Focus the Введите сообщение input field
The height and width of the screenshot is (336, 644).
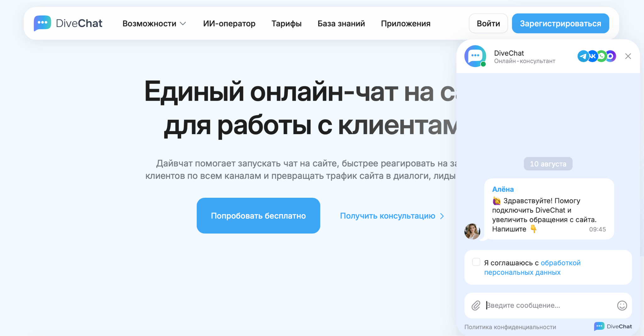click(548, 305)
